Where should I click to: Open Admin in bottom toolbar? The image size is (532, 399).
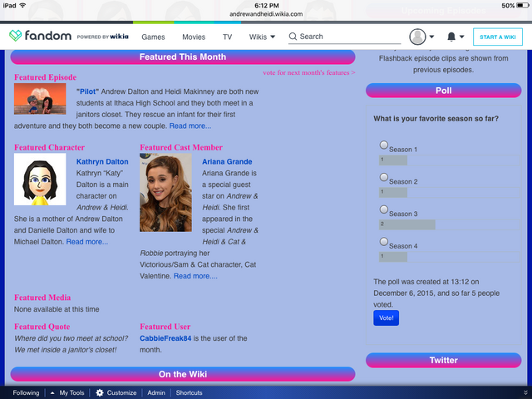156,392
